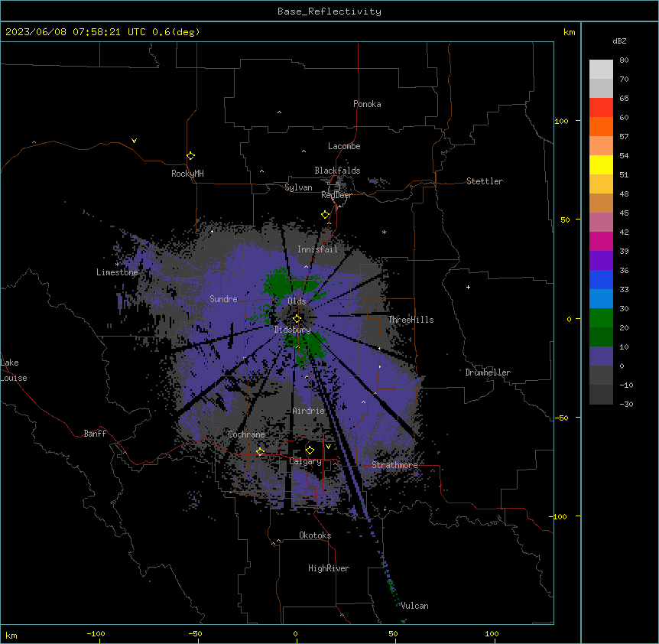659x644 pixels.
Task: Click the asterisk marker above Limestone
Action: coord(117,264)
